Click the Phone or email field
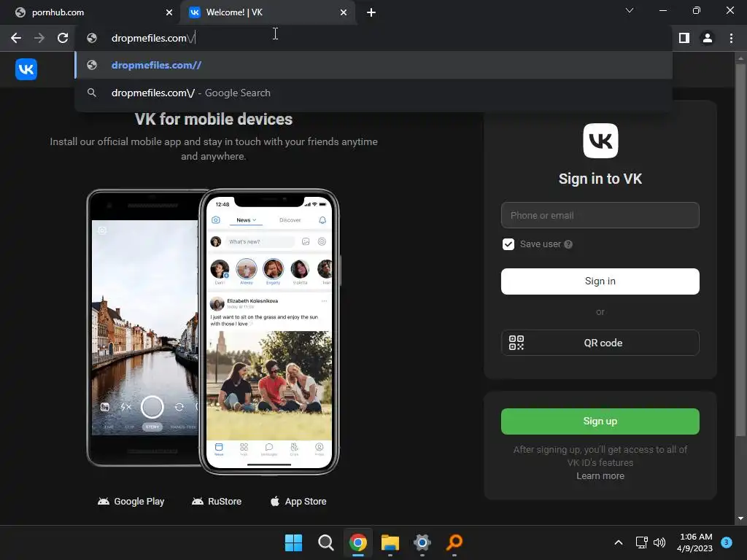 [x=600, y=215]
